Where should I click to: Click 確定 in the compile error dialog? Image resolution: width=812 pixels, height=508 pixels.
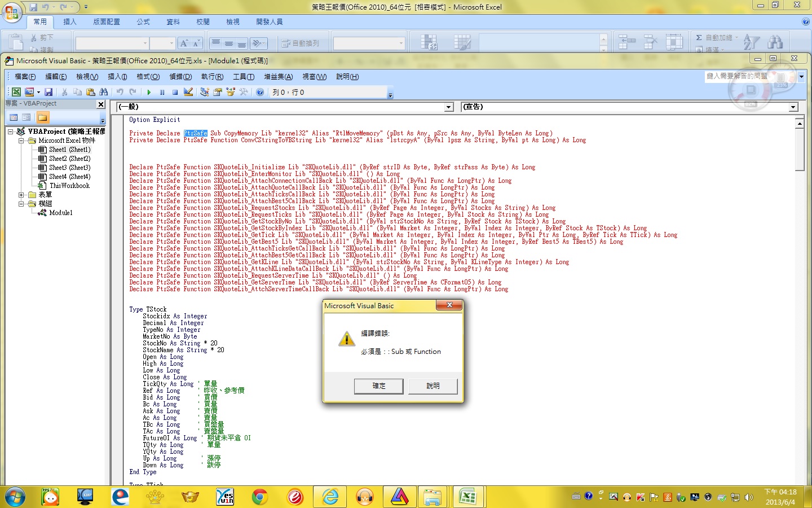pos(379,386)
